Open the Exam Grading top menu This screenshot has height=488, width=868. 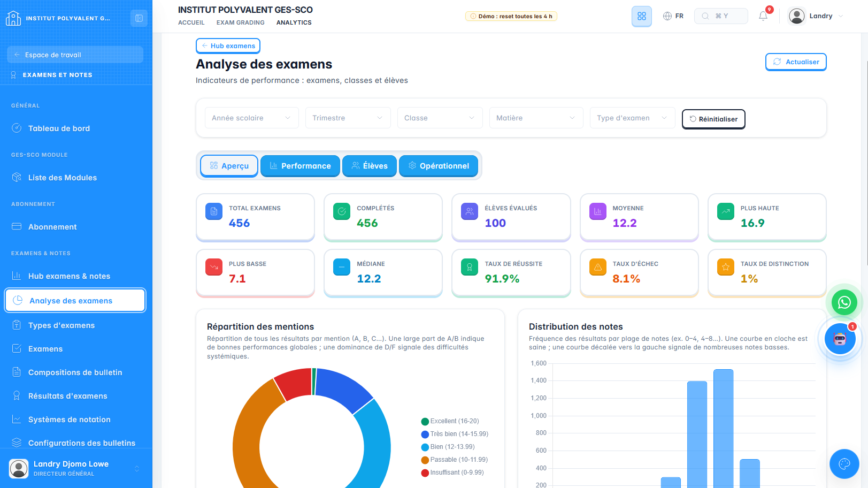click(240, 22)
